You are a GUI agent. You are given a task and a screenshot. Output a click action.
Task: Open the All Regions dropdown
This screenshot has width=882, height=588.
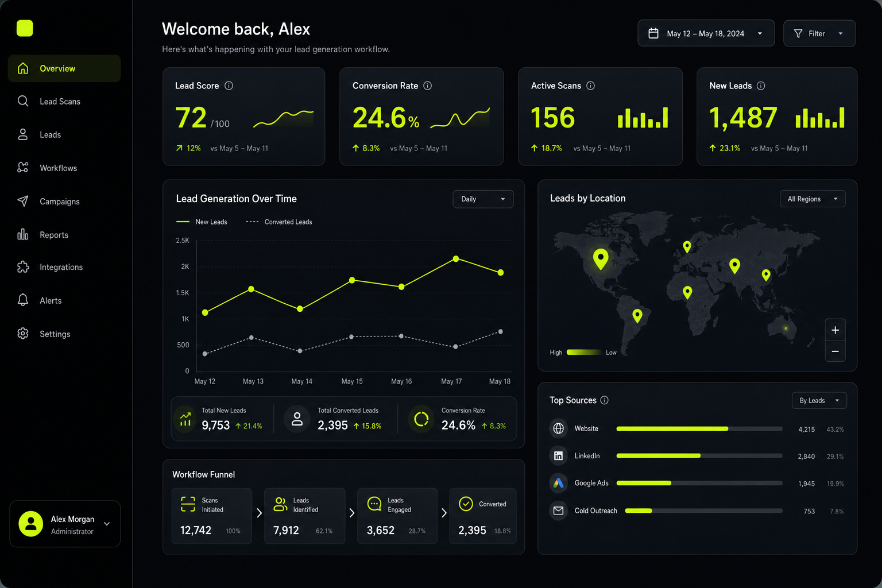tap(813, 199)
